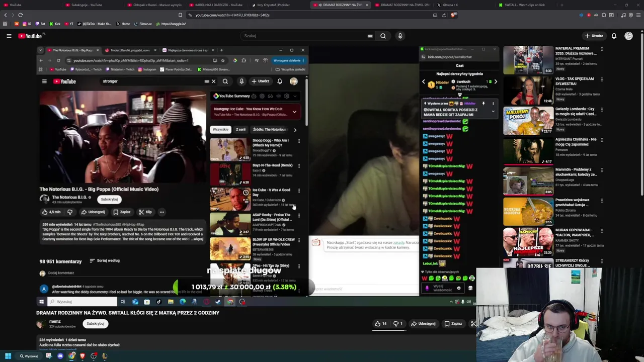The height and width of the screenshot is (362, 644).
Task: Open the IG bookmark
Action: point(27,24)
